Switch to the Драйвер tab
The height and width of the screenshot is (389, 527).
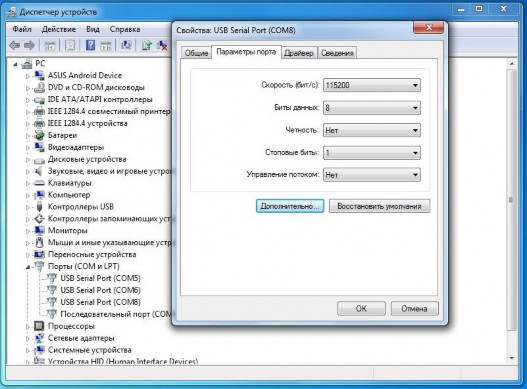point(299,53)
